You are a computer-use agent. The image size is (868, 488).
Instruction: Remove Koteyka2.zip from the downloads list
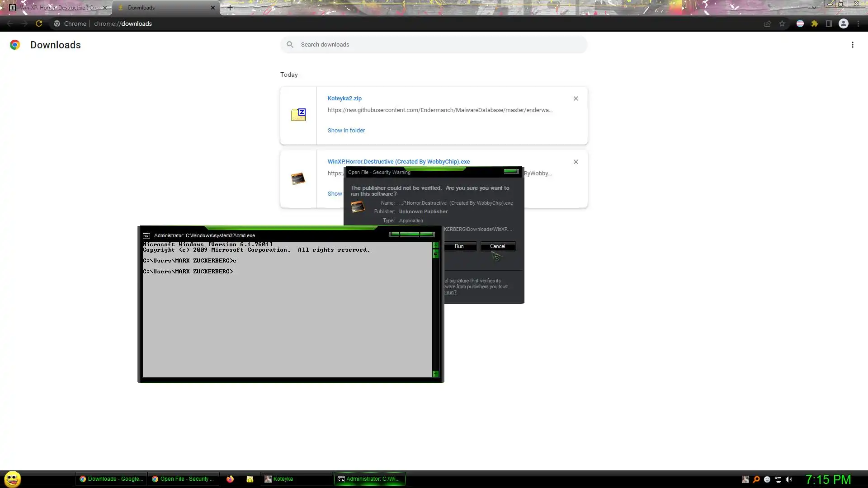576,99
